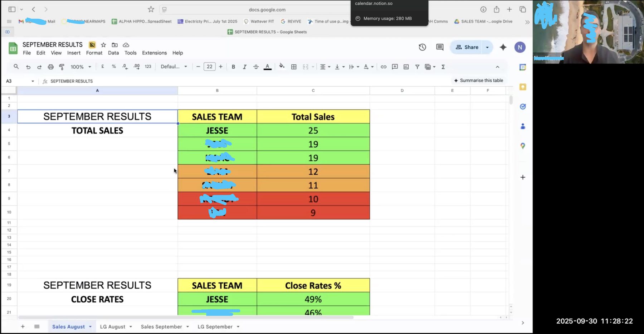
Task: Format as percent
Action: (114, 67)
